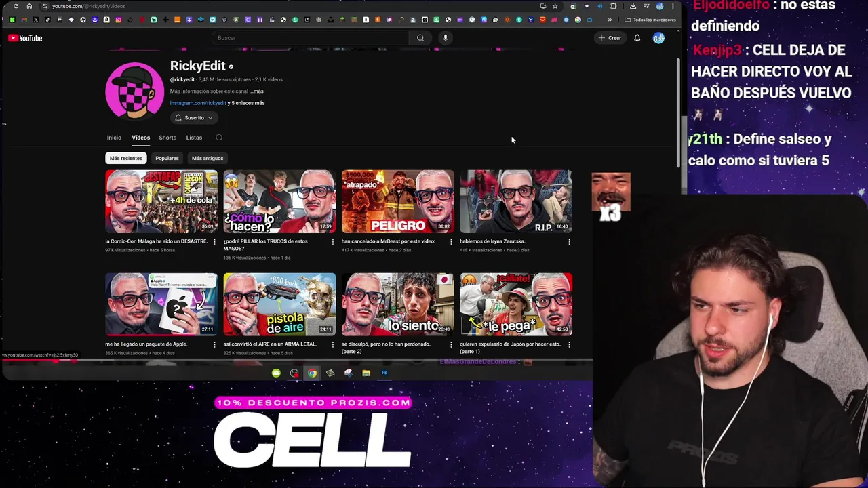Click the address bar URL
The image size is (868, 488).
88,6
